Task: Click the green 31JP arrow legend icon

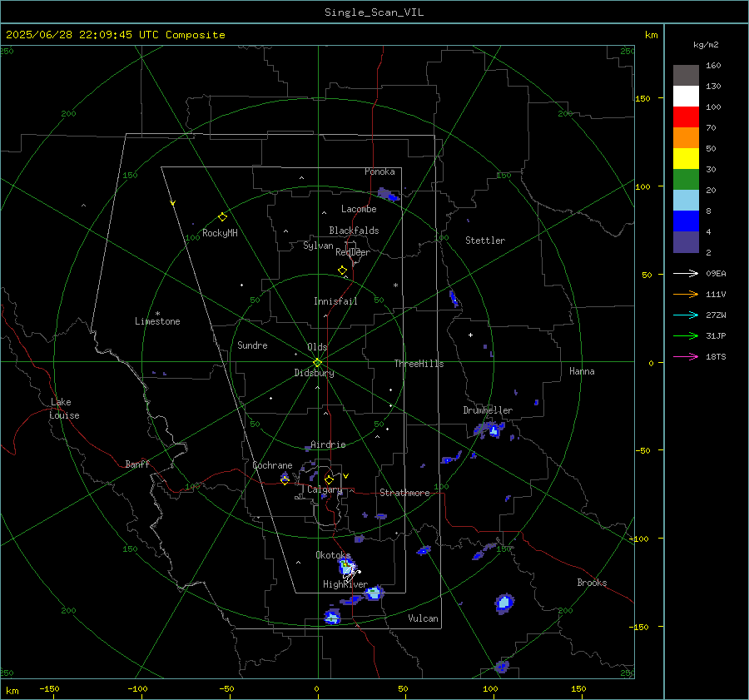Action: 686,336
